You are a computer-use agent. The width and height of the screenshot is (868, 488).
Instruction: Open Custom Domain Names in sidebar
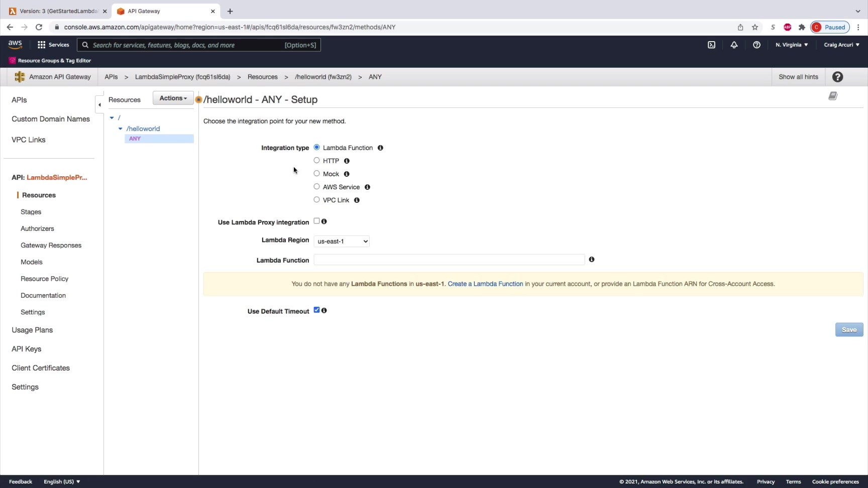[51, 119]
